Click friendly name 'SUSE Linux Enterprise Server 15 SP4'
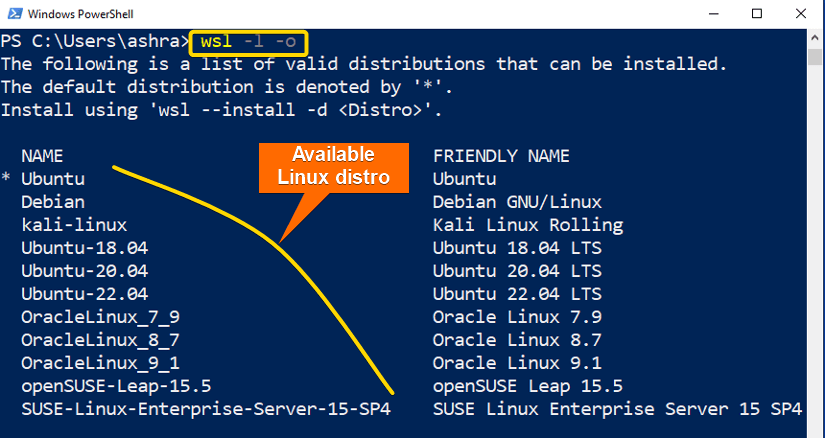 (x=617, y=409)
